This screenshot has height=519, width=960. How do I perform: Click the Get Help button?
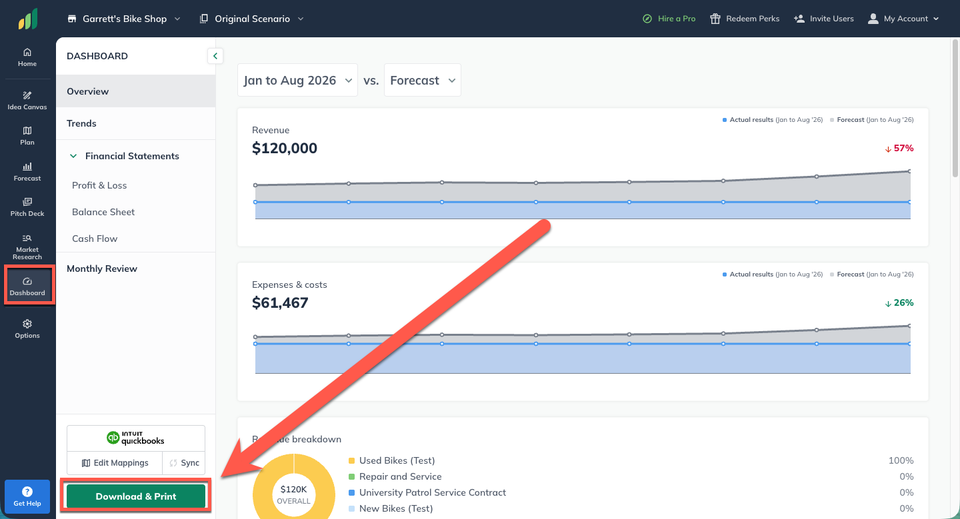click(x=27, y=496)
